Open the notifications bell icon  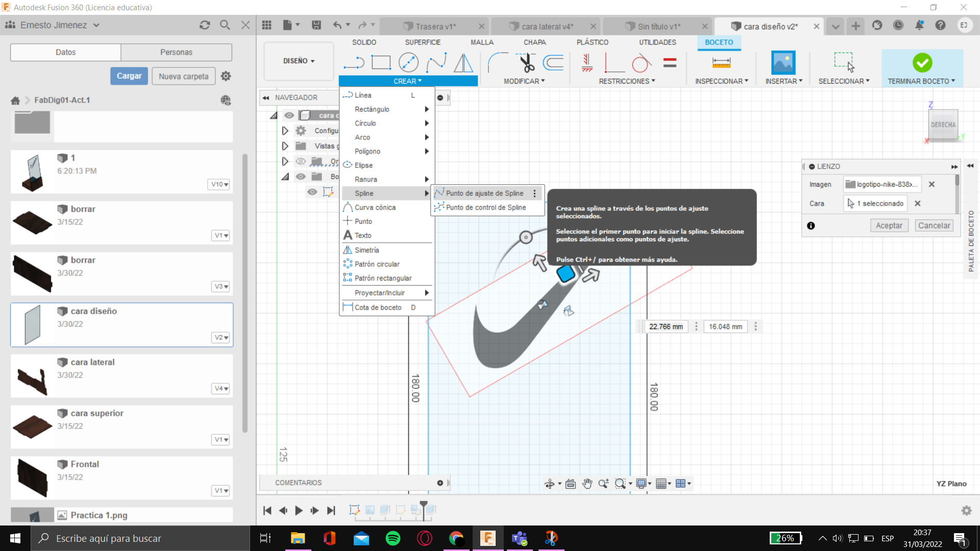919,25
